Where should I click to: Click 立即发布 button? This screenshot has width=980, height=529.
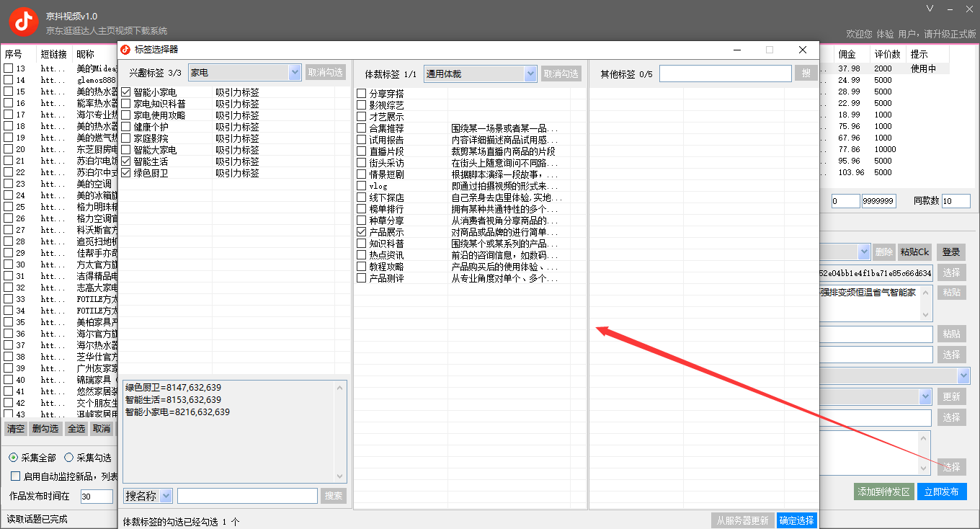tap(942, 492)
